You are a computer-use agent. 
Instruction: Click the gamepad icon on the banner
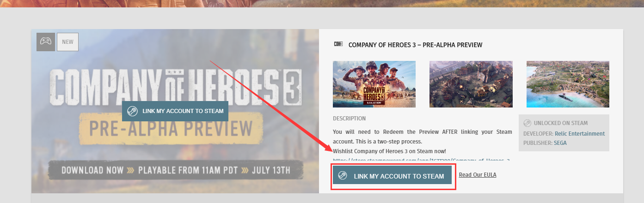45,42
